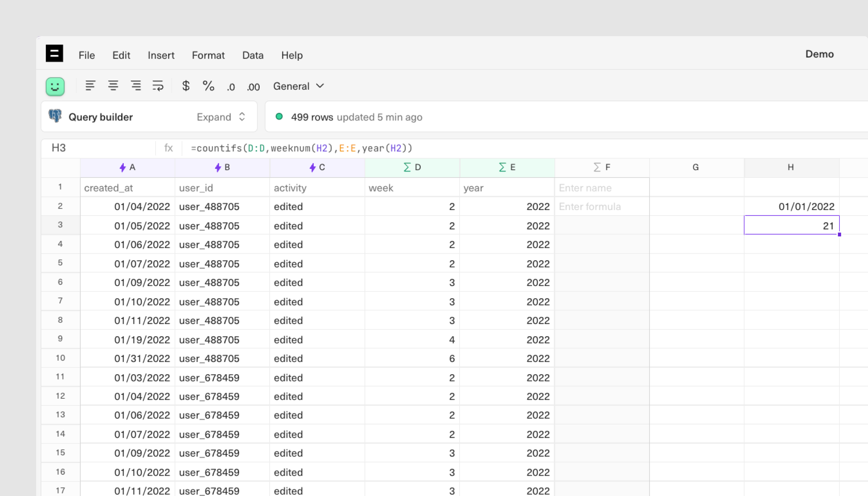Select column D header
Viewport: 868px width, 496px height.
point(412,167)
